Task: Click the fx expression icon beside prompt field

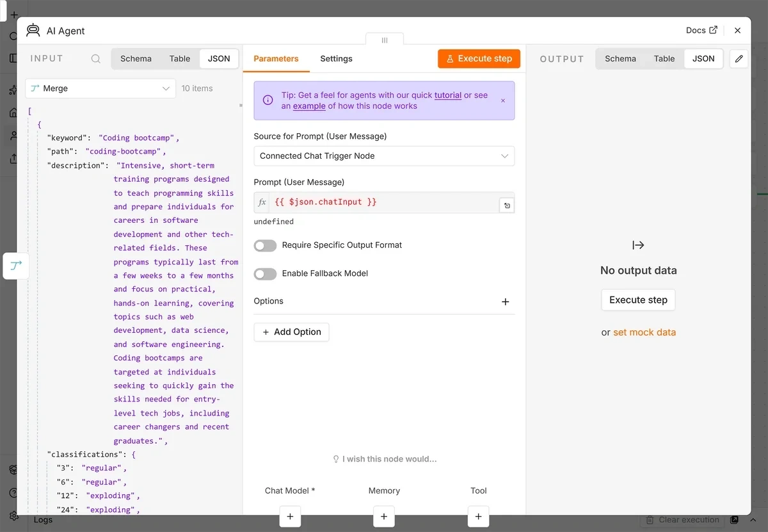Action: coord(262,202)
